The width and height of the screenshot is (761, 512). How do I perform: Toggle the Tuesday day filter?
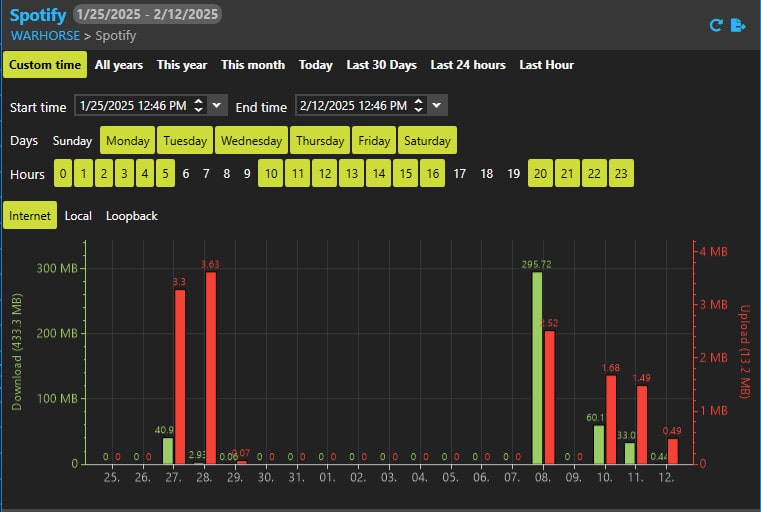tap(185, 140)
